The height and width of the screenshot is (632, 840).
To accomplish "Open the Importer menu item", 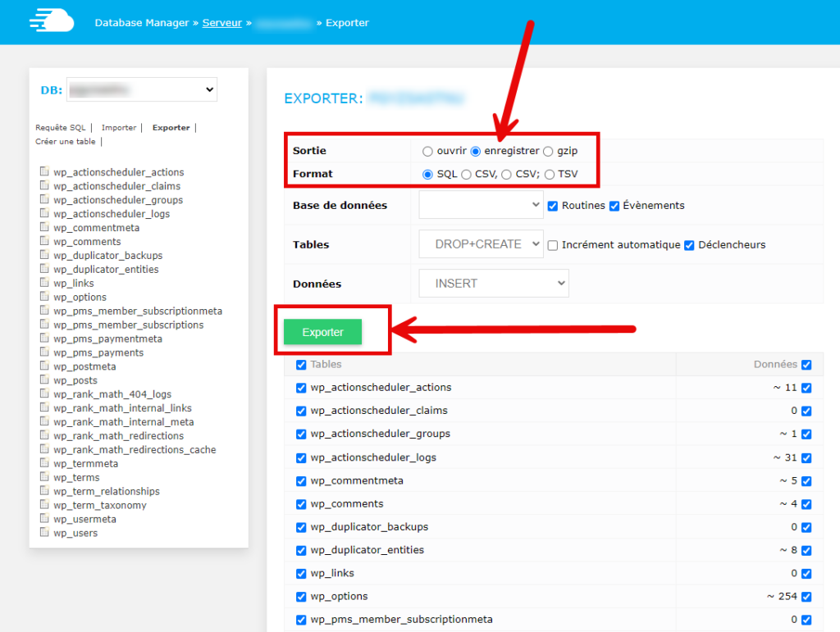I will point(119,127).
